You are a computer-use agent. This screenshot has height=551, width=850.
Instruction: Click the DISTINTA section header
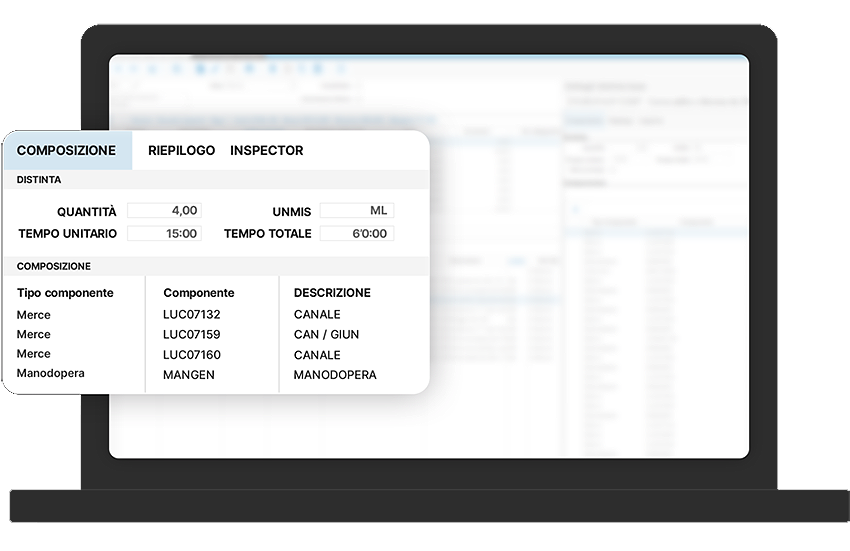tap(39, 180)
